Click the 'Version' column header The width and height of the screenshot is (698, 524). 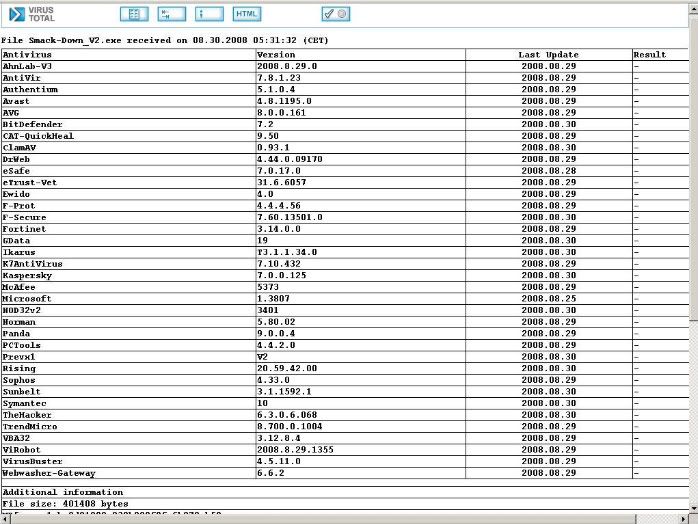pos(276,54)
